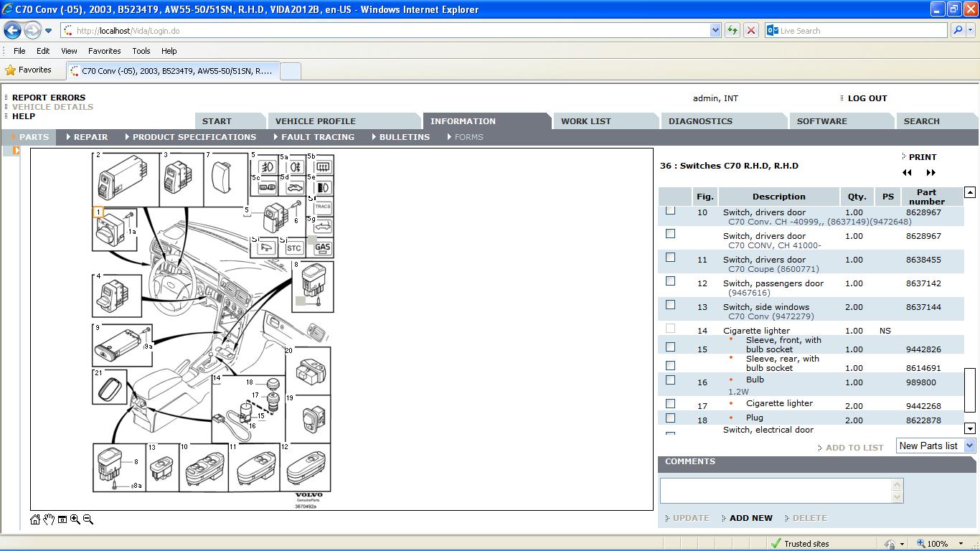Click the browser refresh button
Image resolution: width=980 pixels, height=551 pixels.
732,30
